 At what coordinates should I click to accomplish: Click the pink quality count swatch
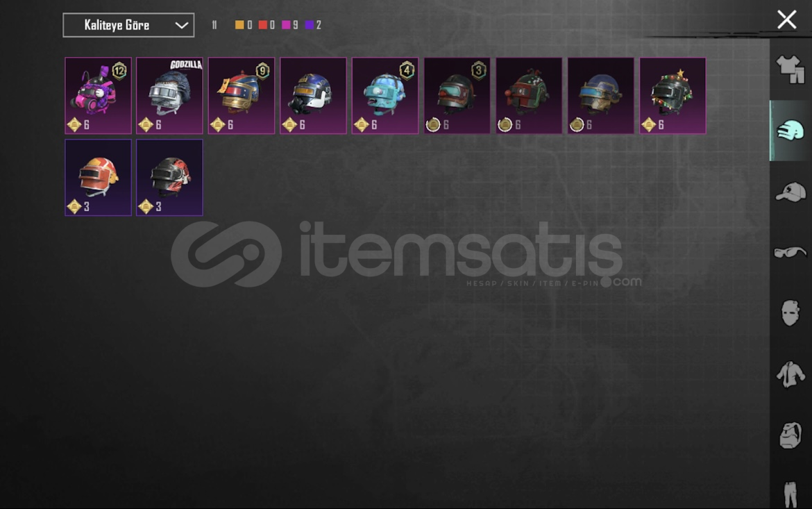click(x=286, y=25)
